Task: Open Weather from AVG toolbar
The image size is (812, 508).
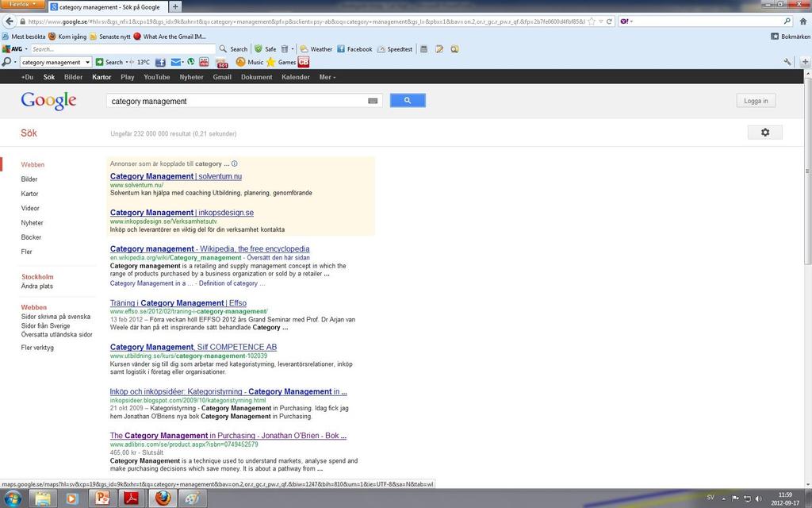Action: click(x=316, y=48)
